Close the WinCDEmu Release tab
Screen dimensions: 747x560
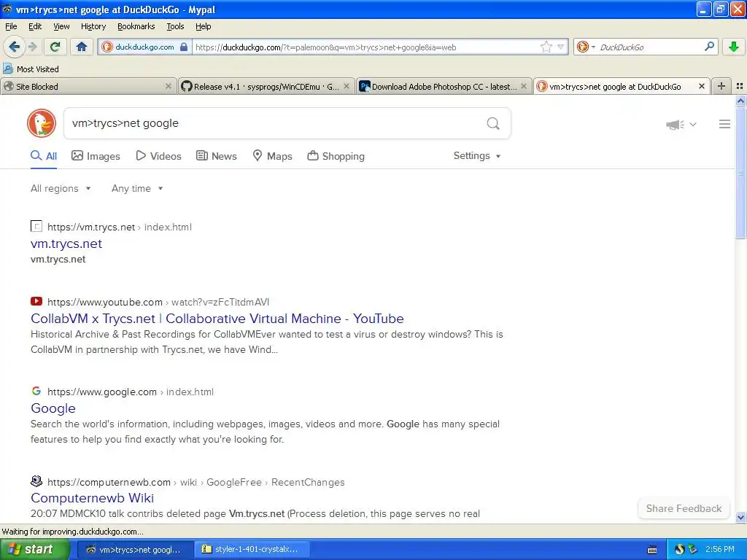click(347, 86)
